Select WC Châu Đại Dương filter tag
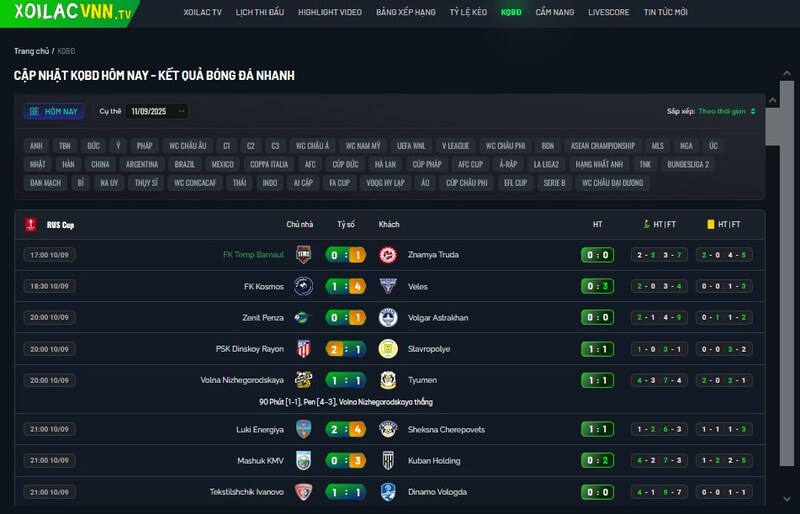The image size is (800, 514). point(613,183)
